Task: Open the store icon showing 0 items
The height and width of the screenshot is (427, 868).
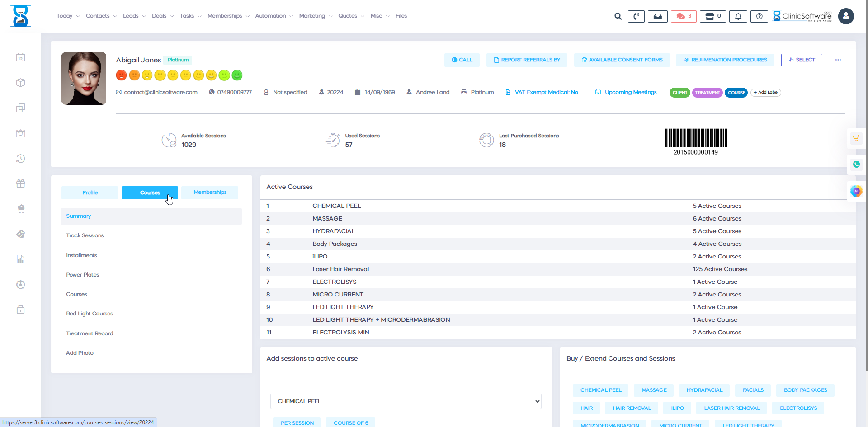Action: 712,16
